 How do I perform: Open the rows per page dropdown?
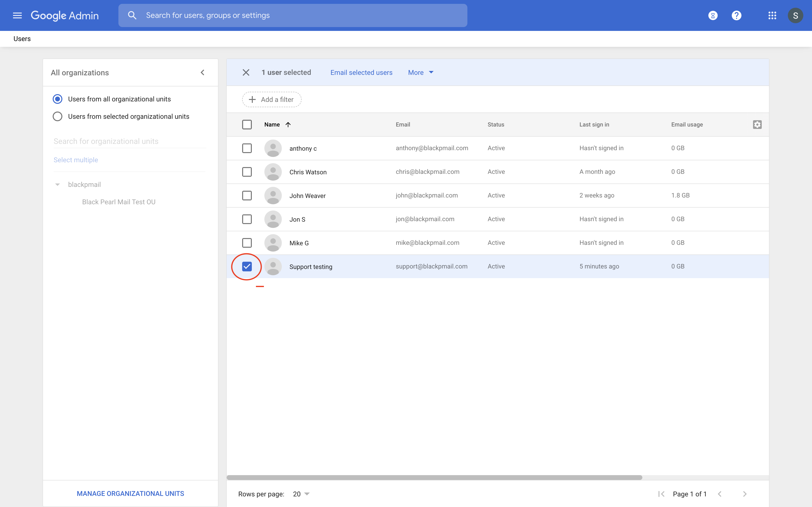pos(301,494)
